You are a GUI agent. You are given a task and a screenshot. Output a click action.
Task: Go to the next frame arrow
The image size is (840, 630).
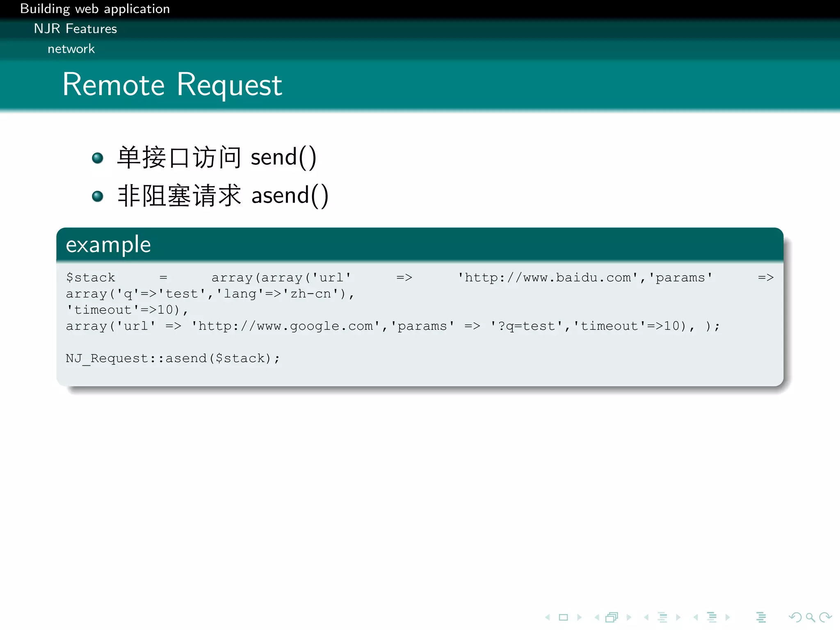(x=629, y=617)
